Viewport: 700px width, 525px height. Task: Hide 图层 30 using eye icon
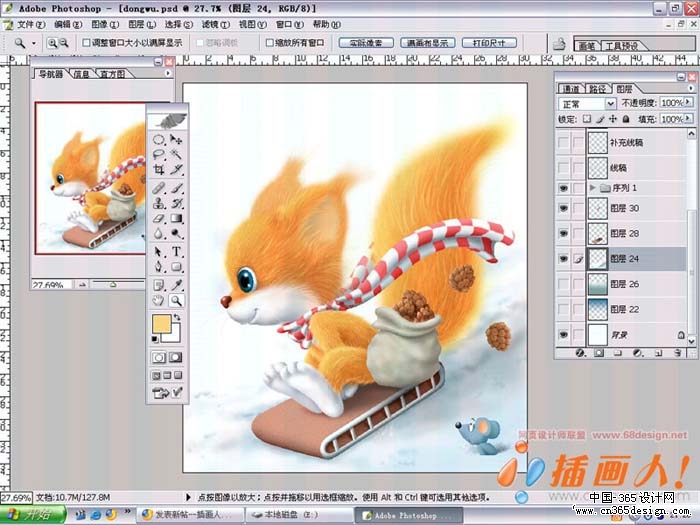[563, 208]
